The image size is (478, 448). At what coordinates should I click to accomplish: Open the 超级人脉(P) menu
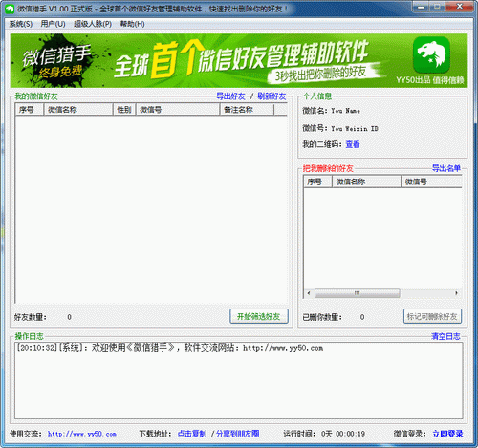pyautogui.click(x=93, y=24)
